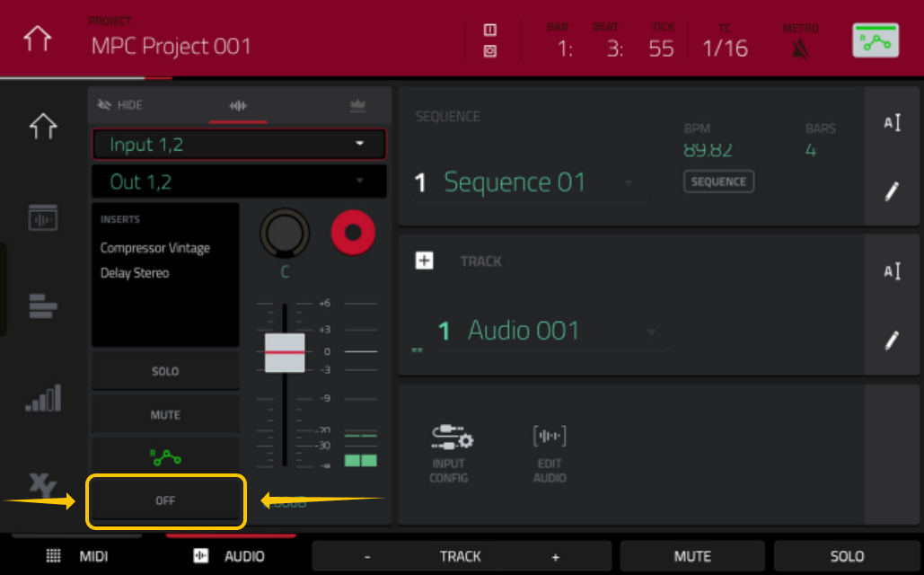
Task: Click the TICK value 55
Action: pos(661,49)
